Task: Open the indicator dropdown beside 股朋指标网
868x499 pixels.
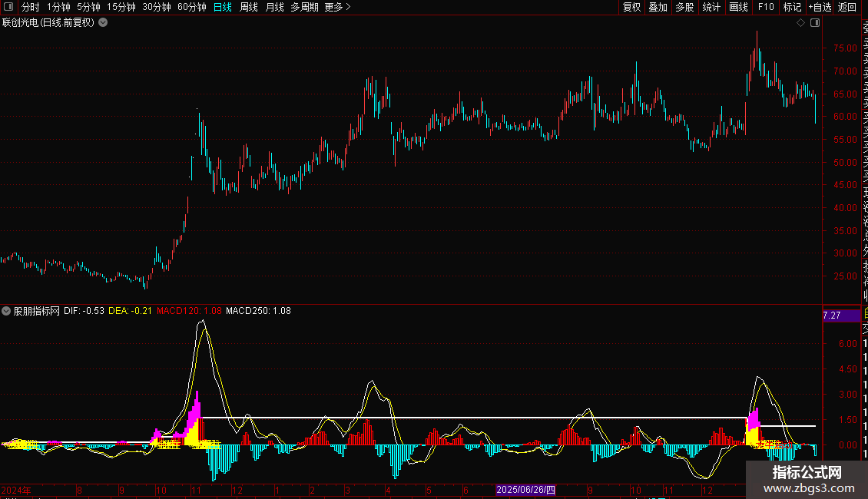Action: point(6,311)
